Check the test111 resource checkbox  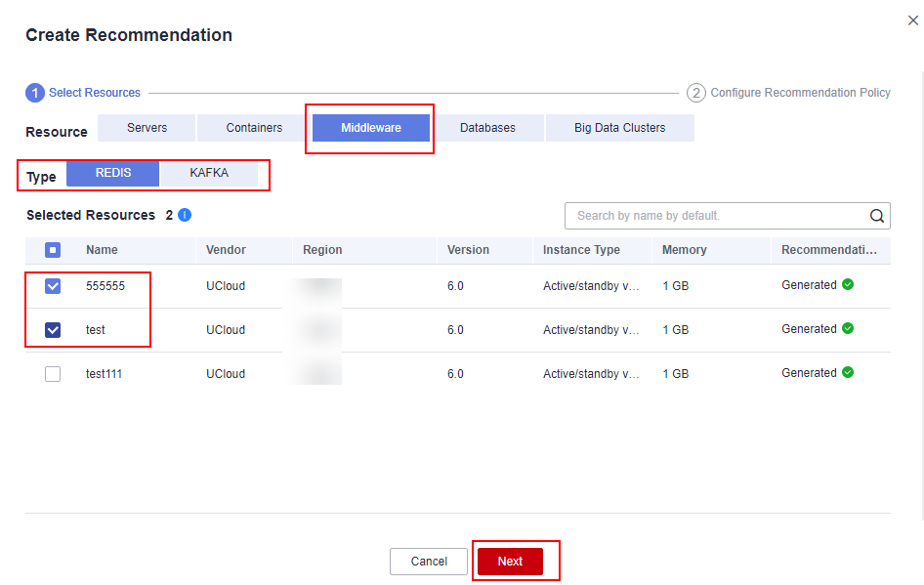[x=53, y=374]
